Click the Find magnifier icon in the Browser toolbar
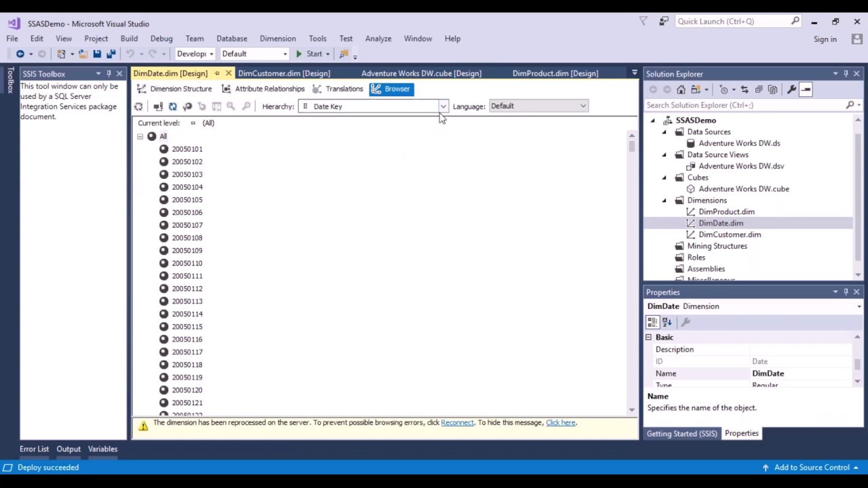The image size is (868, 488). [x=231, y=106]
